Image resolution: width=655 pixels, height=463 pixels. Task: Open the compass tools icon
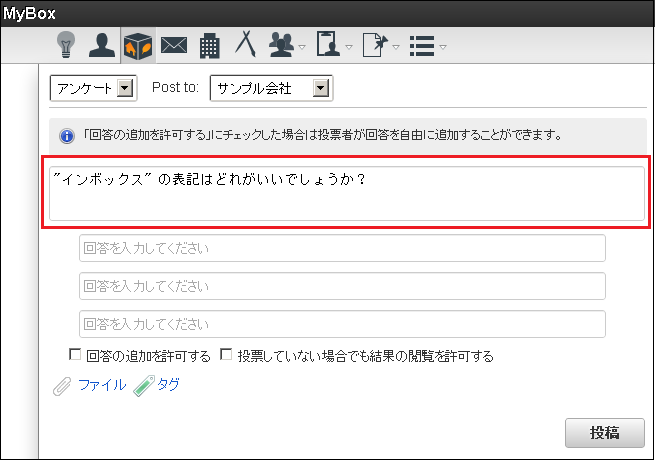click(246, 44)
